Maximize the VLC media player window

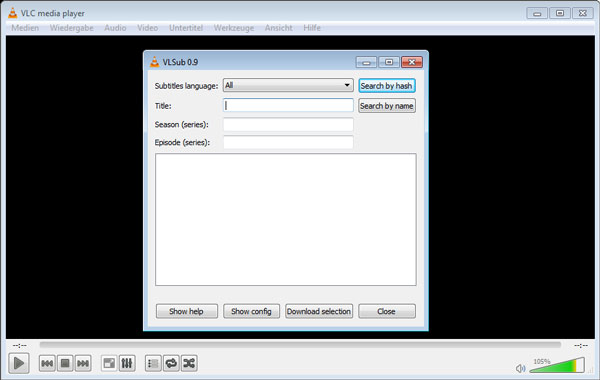pyautogui.click(x=560, y=13)
